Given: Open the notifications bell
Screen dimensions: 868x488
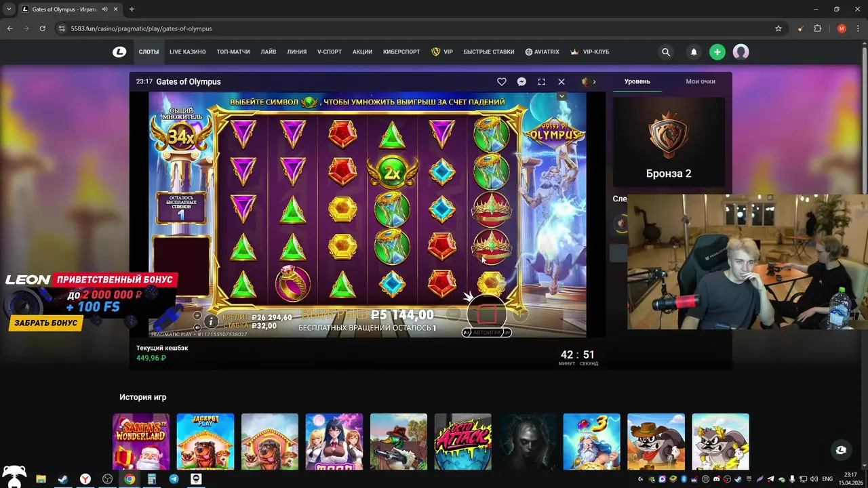Looking at the screenshot, I should [x=694, y=52].
